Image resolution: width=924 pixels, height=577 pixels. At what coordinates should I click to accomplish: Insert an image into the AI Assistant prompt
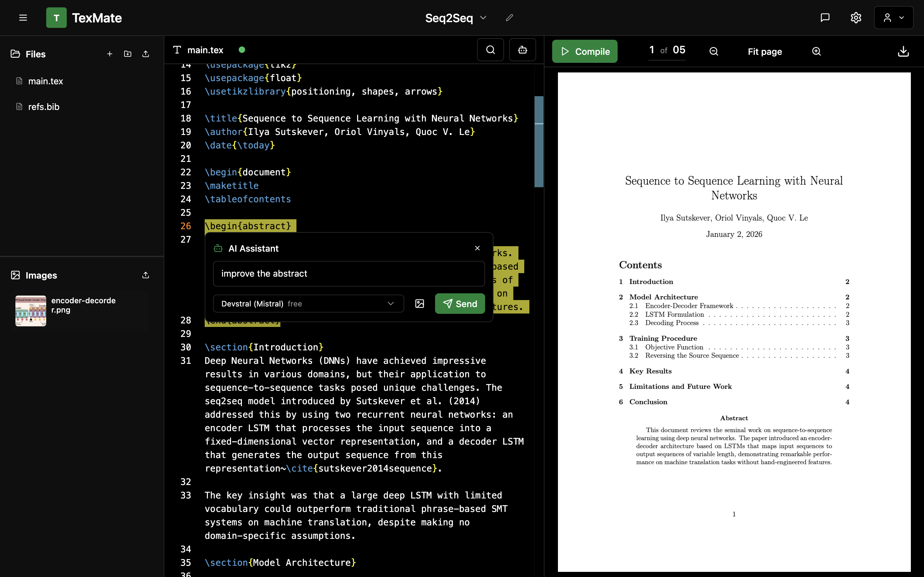420,303
